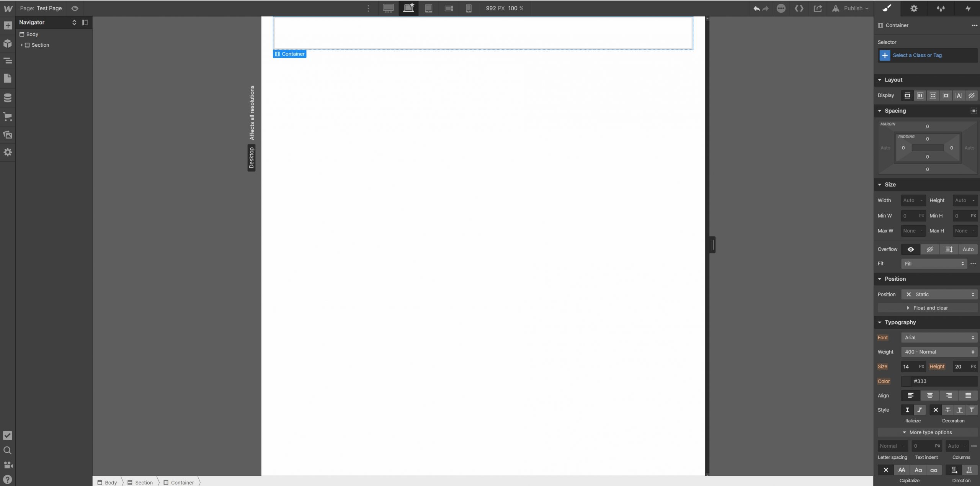Open the Help question mark
Image resolution: width=980 pixels, height=486 pixels.
point(8,479)
